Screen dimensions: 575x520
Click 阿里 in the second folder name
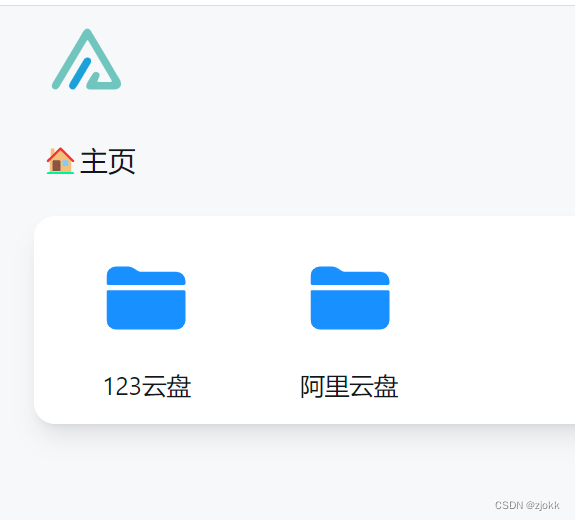click(x=325, y=387)
